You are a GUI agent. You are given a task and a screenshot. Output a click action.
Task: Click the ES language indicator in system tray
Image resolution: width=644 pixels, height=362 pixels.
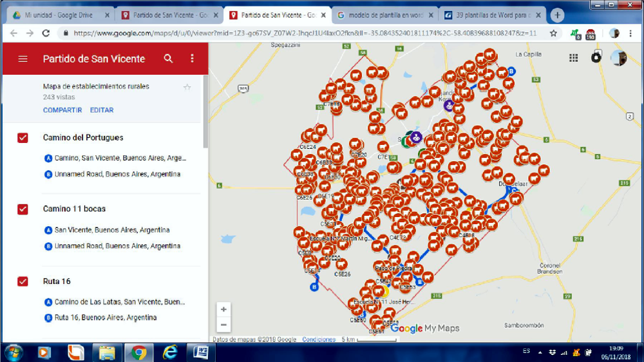pyautogui.click(x=526, y=351)
